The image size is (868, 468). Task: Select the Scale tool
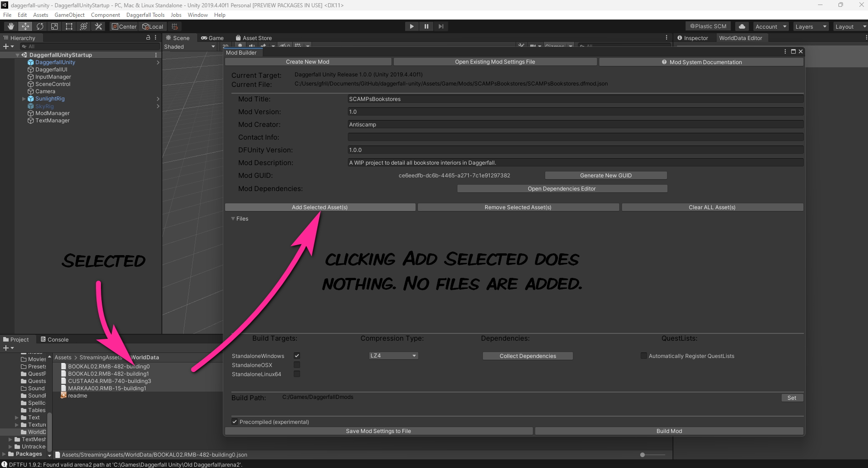pos(55,26)
